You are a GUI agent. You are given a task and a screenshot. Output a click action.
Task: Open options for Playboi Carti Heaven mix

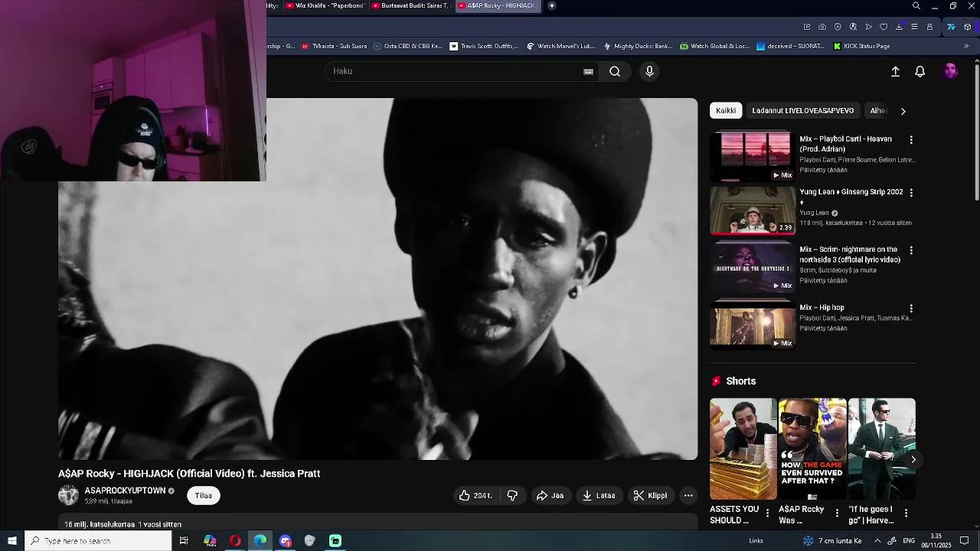point(911,140)
